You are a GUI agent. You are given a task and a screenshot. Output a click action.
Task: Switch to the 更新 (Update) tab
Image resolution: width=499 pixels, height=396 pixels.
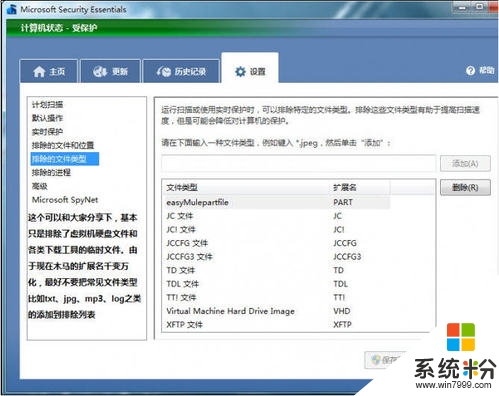coord(110,71)
